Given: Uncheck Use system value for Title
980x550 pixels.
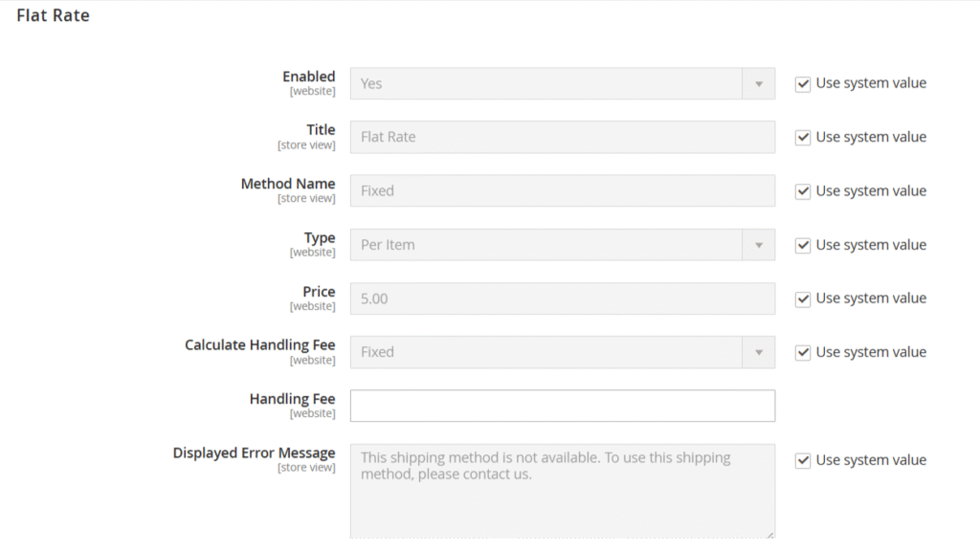Looking at the screenshot, I should tap(803, 138).
